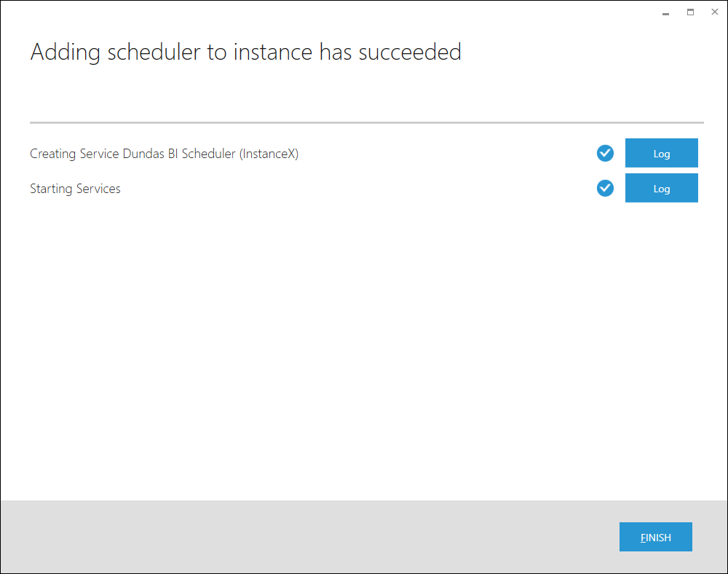Select the 'Starting Services' text
Image resolution: width=728 pixels, height=574 pixels.
pyautogui.click(x=75, y=189)
